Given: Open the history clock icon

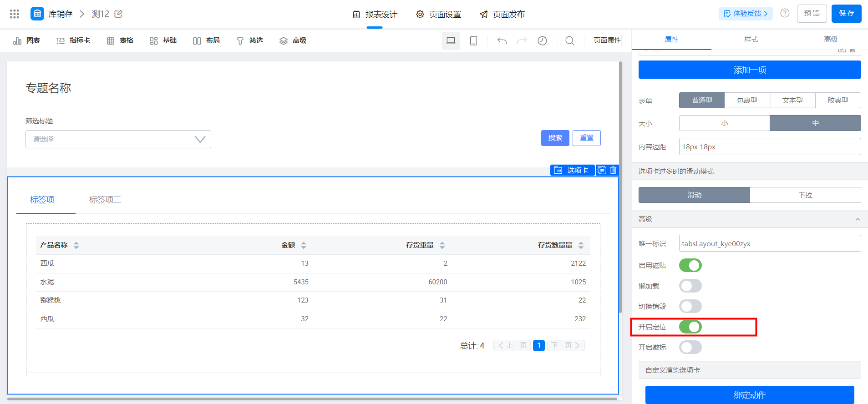Looking at the screenshot, I should (x=542, y=41).
